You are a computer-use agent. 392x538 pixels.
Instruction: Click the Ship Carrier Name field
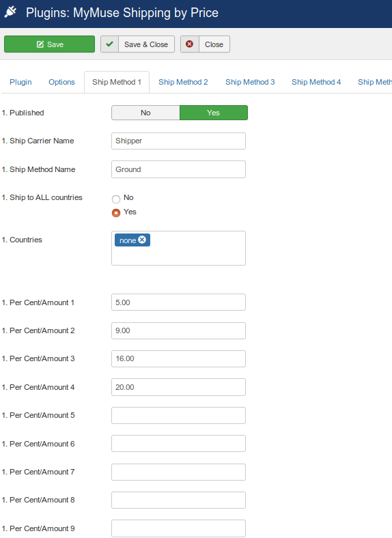click(178, 141)
